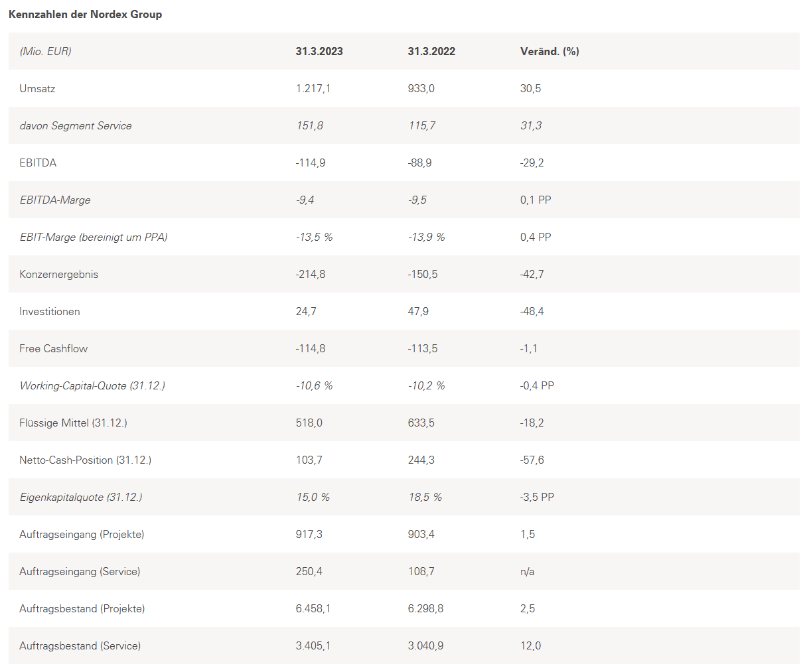Image resolution: width=811 pixels, height=672 pixels.
Task: Click the 'Eigenkapitalquote (31.12.)' row label
Action: pos(81,497)
